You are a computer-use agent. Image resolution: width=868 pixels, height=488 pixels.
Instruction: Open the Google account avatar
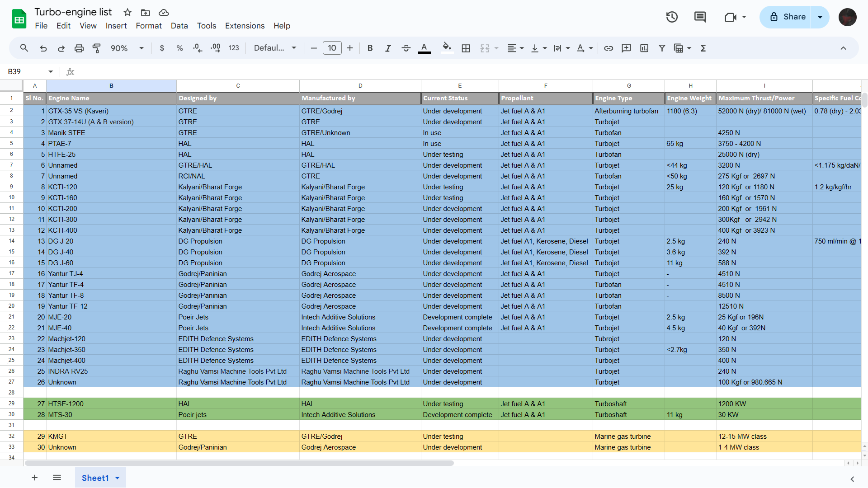pyautogui.click(x=847, y=17)
